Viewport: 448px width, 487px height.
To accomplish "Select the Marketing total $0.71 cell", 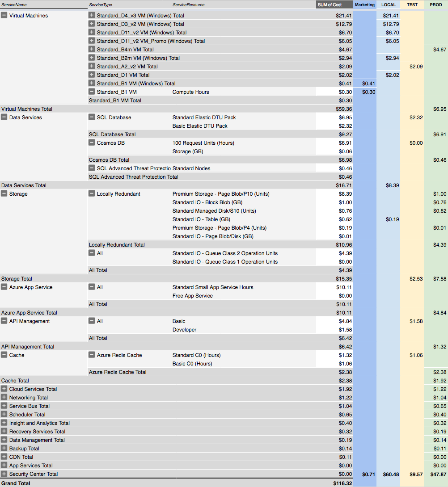I will click(365, 474).
